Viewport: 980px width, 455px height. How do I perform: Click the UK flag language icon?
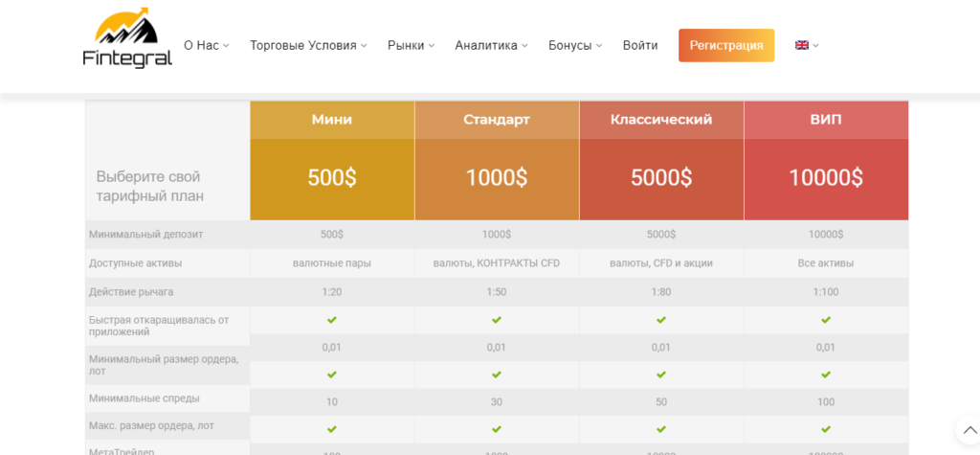point(802,45)
